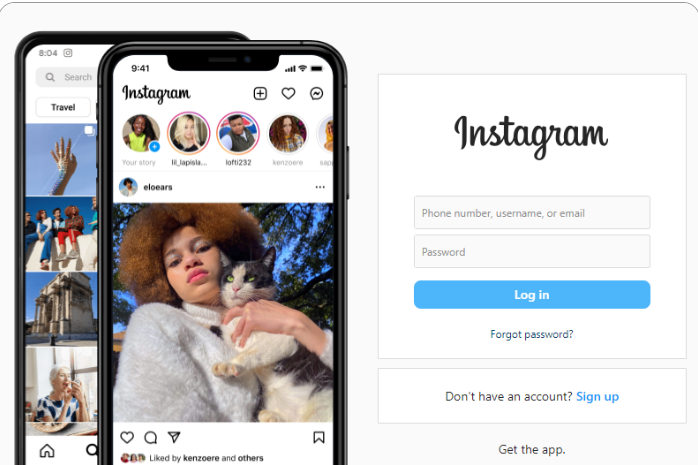Open the three-dot menu on eloears post
This screenshot has height=465, width=698.
(x=320, y=187)
